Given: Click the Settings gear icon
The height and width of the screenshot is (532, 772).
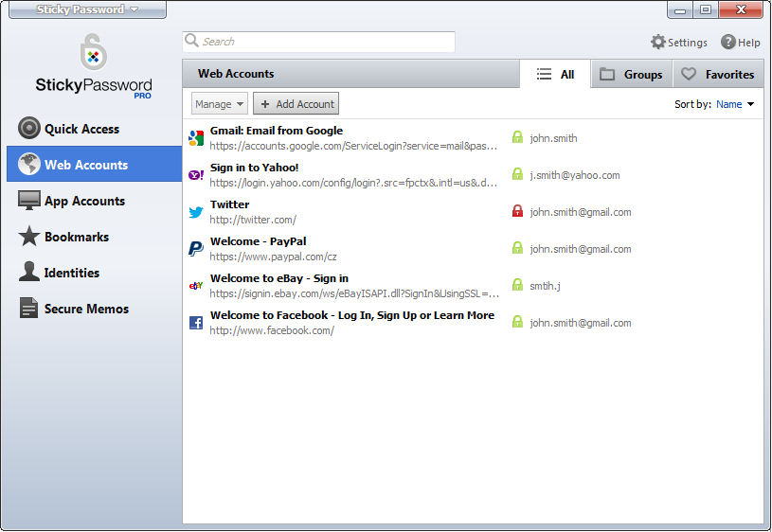Looking at the screenshot, I should point(657,42).
